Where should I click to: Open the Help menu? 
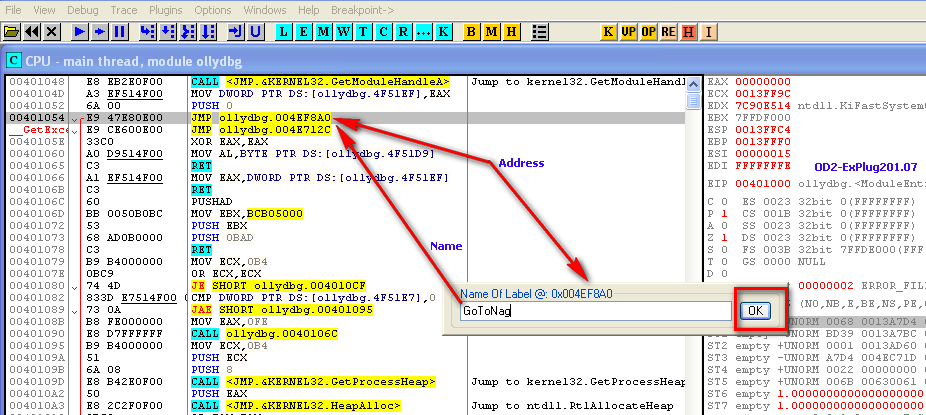308,10
